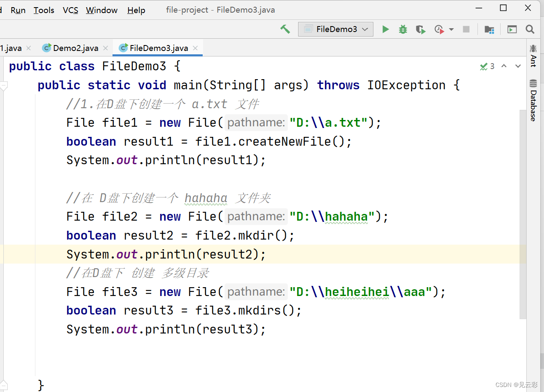Click the class name FileDemo3 in code
The image size is (544, 392).
(134, 66)
